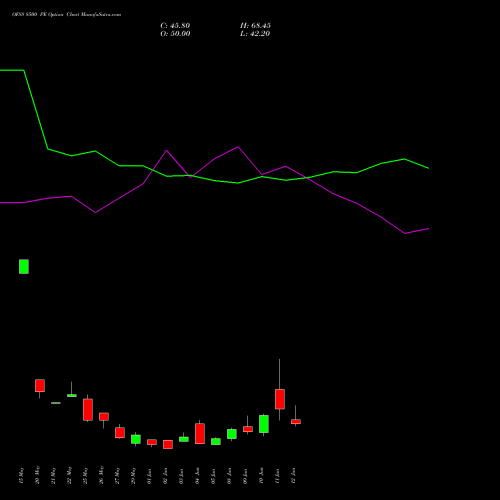
Task: Select the open value 'O: 50.00'
Action: [175, 34]
